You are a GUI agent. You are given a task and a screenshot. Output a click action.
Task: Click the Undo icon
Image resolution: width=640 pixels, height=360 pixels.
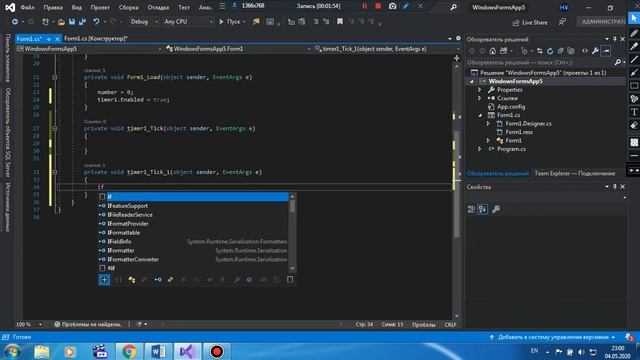(96, 22)
